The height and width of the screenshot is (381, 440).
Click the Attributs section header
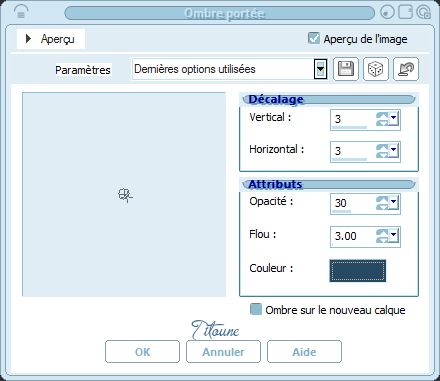click(x=329, y=184)
